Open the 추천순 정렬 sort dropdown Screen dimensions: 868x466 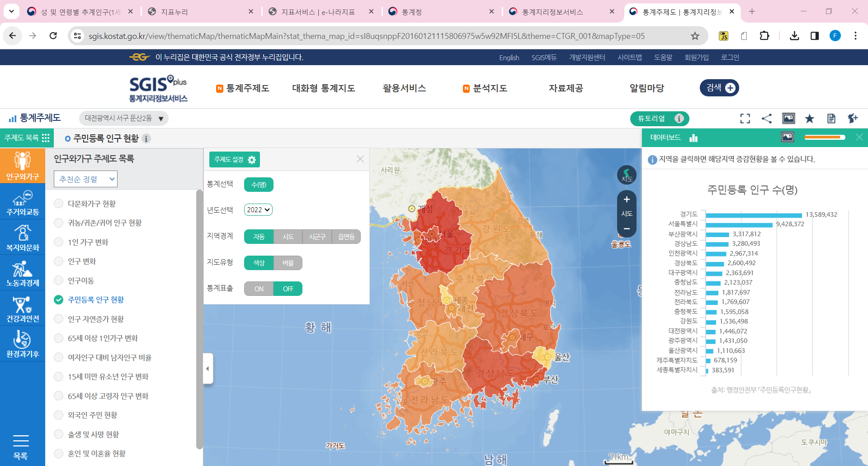85,179
